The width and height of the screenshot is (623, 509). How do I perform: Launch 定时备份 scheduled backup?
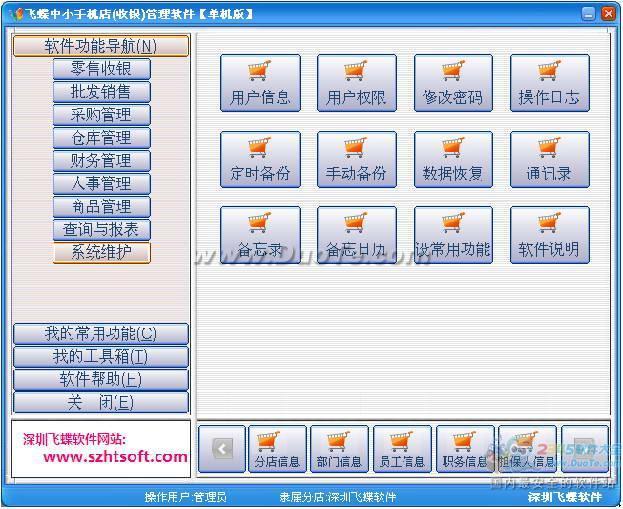coord(260,159)
